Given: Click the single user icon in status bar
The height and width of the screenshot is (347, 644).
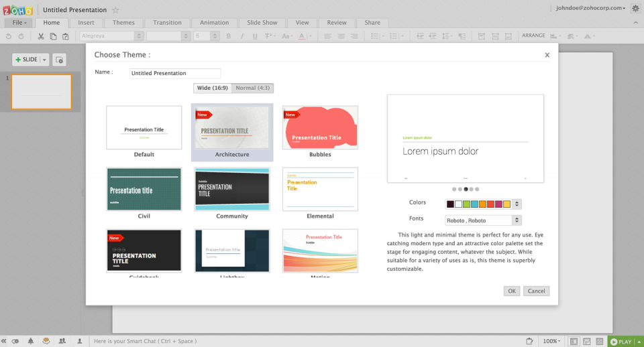Looking at the screenshot, I should click(x=80, y=341).
